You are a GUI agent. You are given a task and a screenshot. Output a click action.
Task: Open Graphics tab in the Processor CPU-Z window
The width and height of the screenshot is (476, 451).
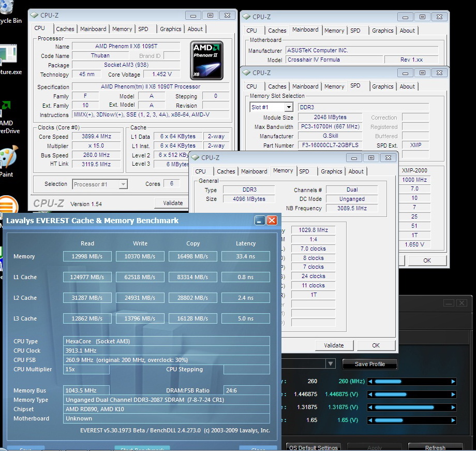(x=170, y=29)
